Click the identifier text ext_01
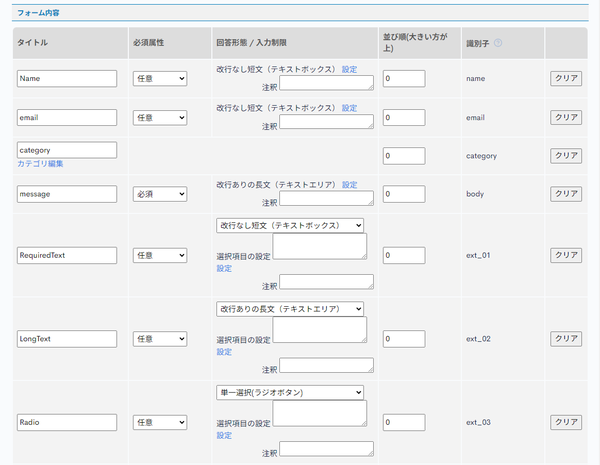This screenshot has width=600, height=465. [478, 255]
